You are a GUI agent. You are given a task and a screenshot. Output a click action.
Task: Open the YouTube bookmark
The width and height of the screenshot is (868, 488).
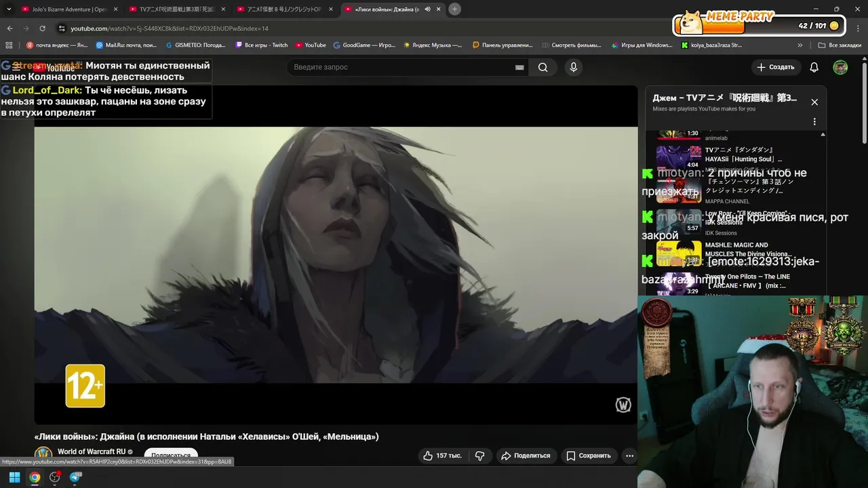click(311, 45)
